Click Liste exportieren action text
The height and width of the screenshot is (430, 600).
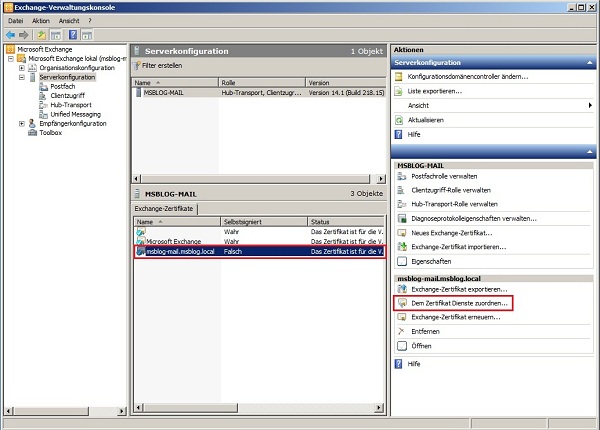click(x=435, y=91)
